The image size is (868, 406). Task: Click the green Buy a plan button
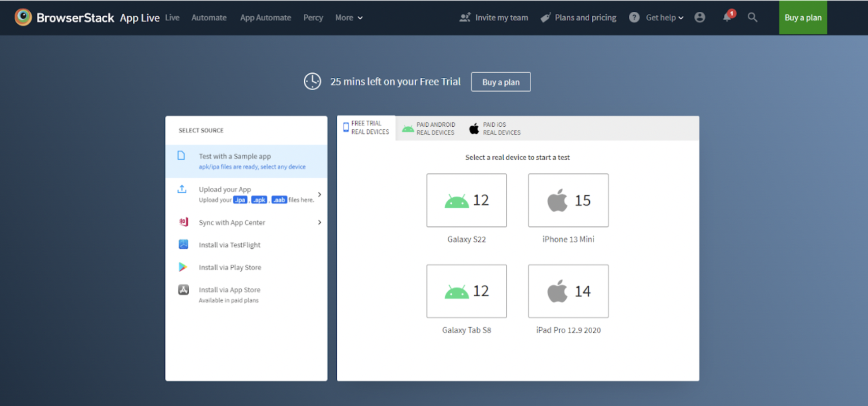tap(802, 17)
